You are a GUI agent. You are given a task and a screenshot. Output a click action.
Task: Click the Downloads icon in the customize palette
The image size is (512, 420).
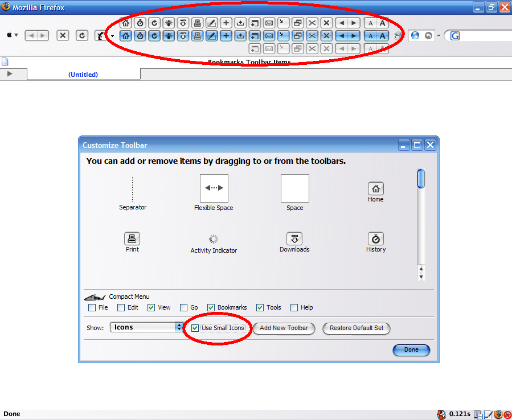[294, 238]
